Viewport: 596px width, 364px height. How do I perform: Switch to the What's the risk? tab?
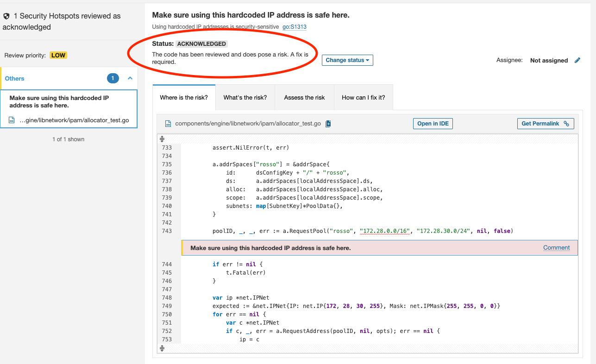[x=245, y=97]
